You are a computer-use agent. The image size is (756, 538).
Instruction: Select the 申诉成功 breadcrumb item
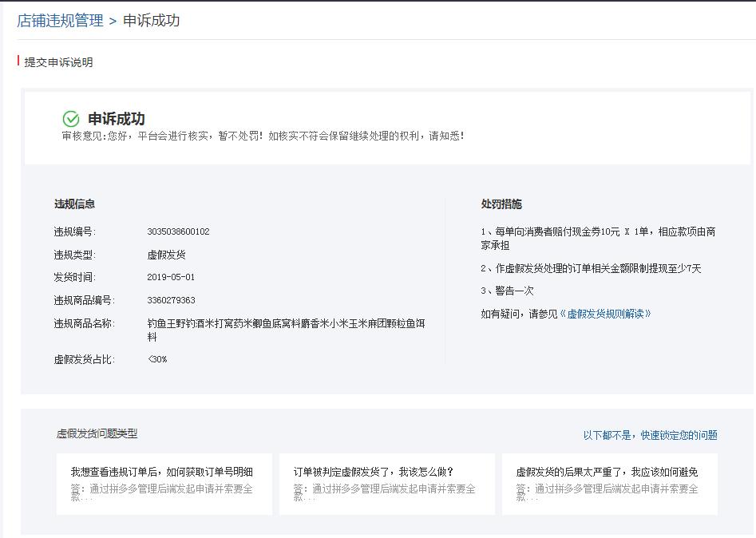(x=150, y=19)
